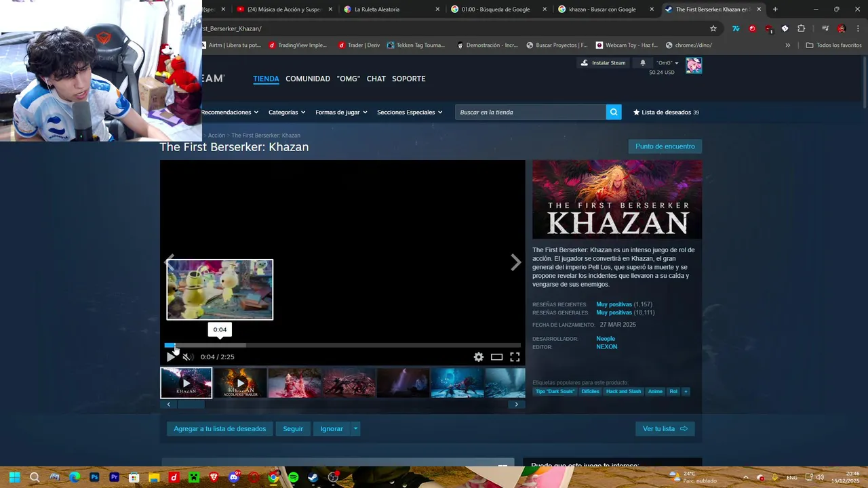Screen dimensions: 868x488
Task: Select the Khazan trailer thumbnail
Action: click(x=186, y=383)
